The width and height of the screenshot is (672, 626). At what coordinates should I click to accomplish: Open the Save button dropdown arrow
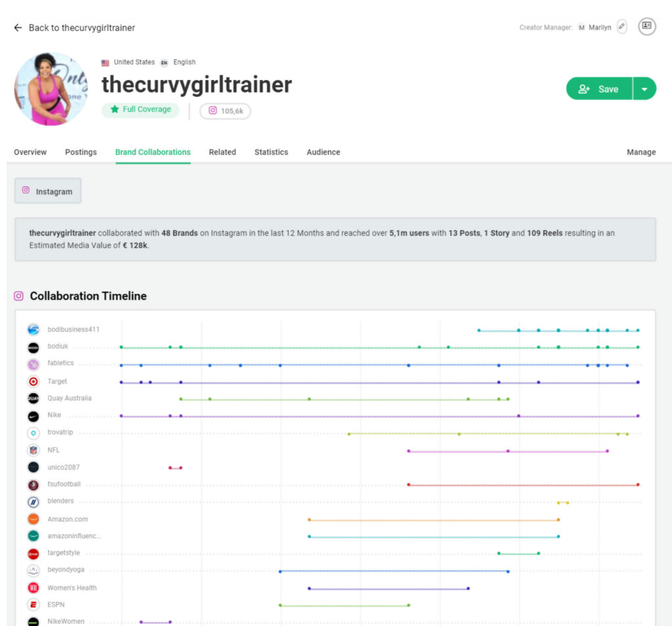click(645, 89)
